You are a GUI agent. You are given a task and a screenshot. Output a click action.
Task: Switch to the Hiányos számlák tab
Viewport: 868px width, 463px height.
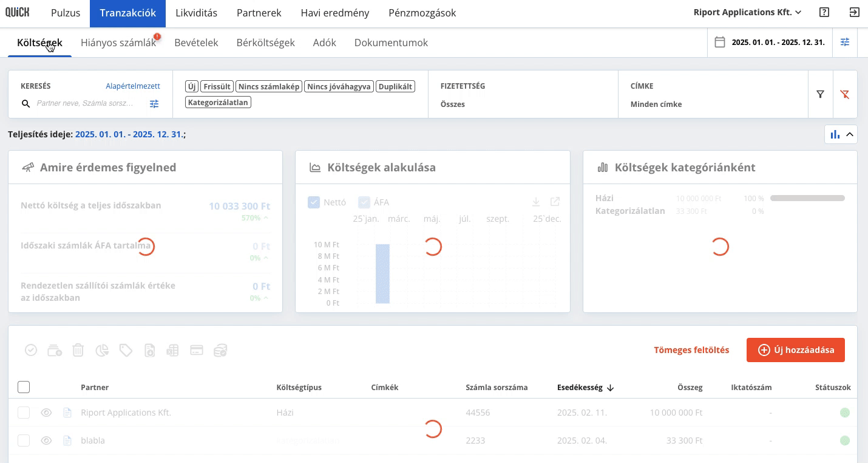[118, 43]
